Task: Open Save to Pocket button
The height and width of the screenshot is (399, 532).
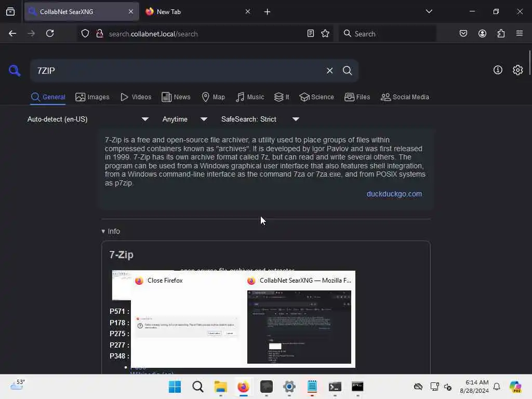Action: click(463, 33)
